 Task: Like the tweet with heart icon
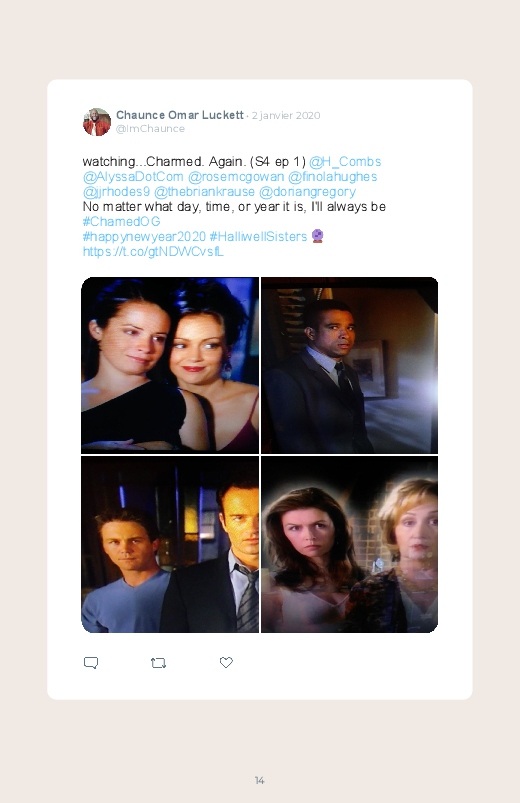[226, 662]
